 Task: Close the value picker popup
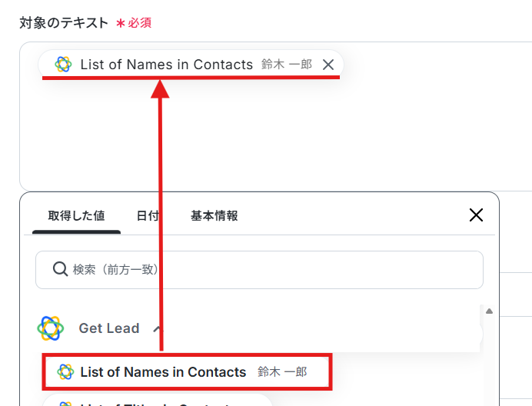(x=476, y=215)
